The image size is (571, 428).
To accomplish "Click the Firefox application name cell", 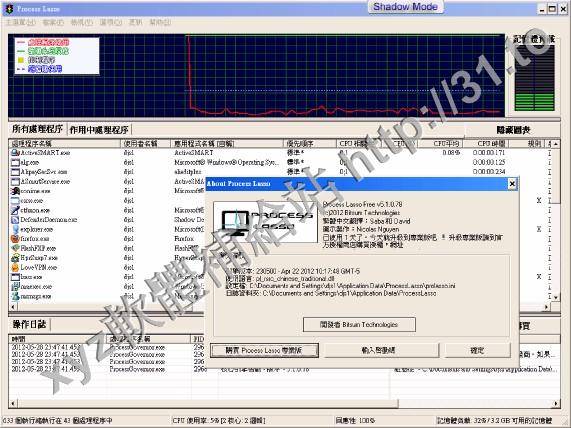I will coord(184,239).
